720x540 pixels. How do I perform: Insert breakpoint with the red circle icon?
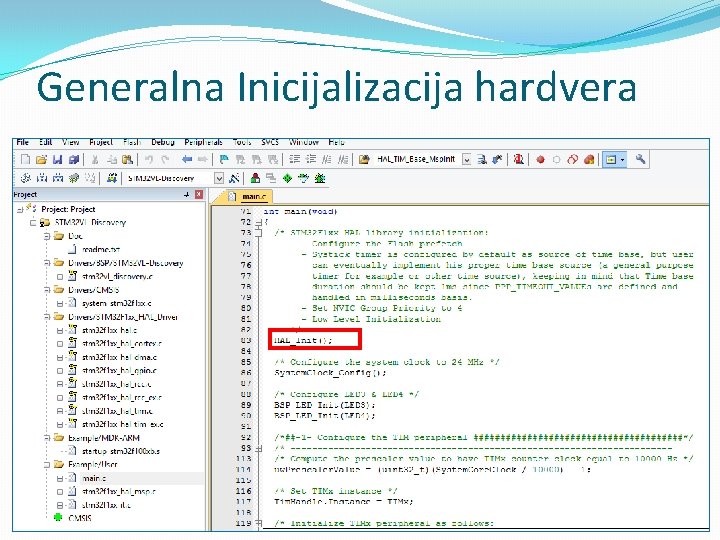(540, 160)
